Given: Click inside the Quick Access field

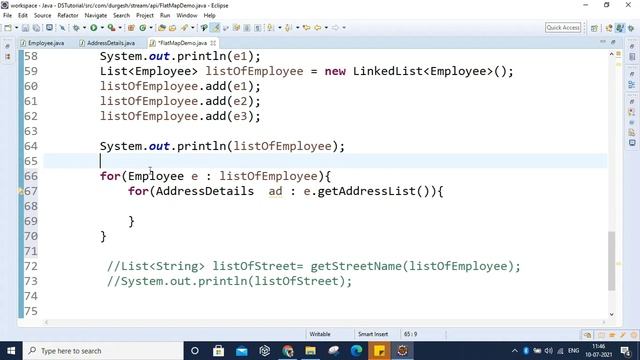Looking at the screenshot, I should (563, 28).
